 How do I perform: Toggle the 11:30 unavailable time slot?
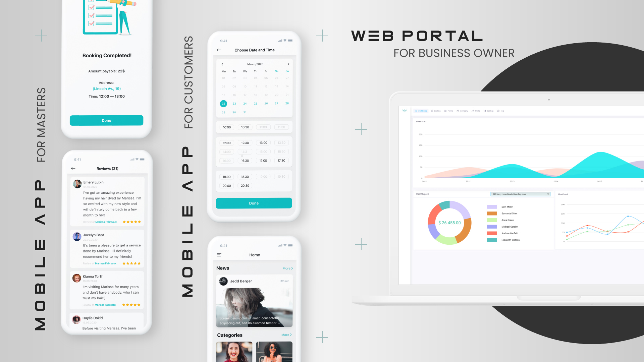point(282,127)
